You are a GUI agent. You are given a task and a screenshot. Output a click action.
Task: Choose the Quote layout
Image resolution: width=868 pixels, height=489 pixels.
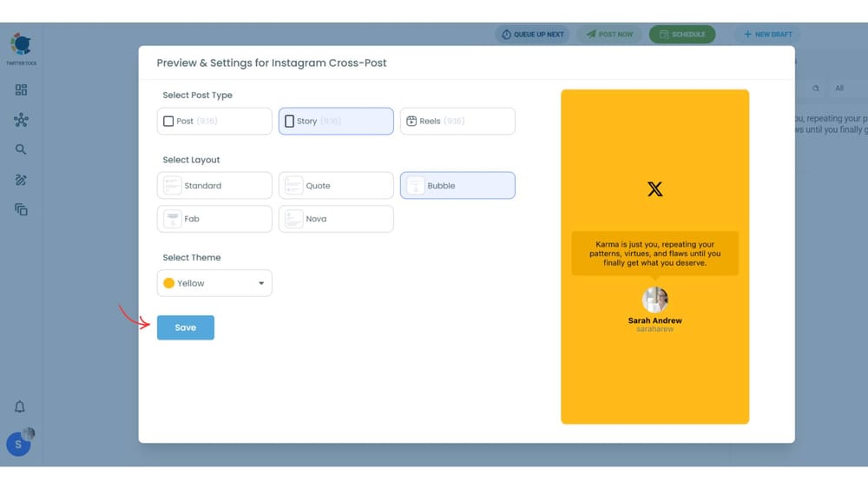[x=336, y=186]
